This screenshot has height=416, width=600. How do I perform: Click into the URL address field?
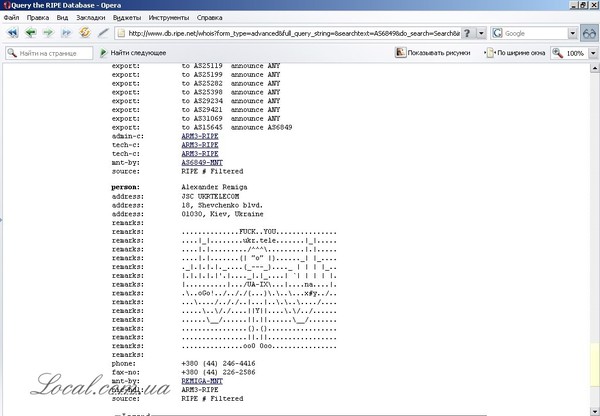click(x=294, y=33)
